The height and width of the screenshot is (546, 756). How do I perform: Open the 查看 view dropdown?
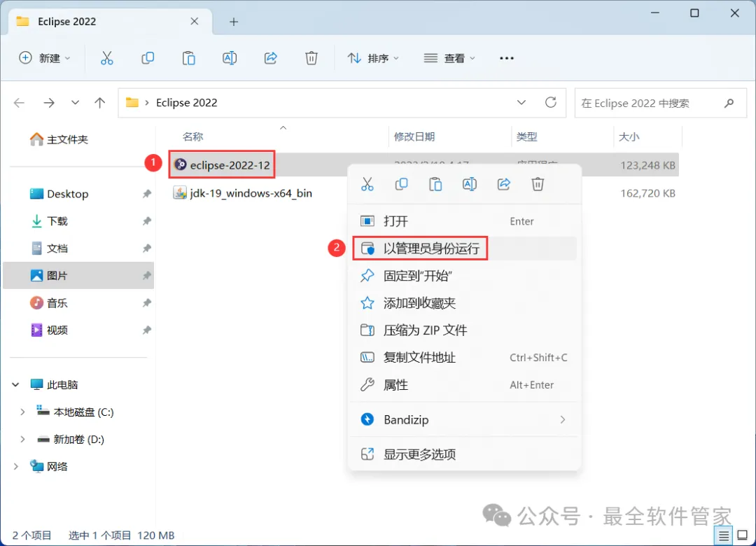coord(449,58)
